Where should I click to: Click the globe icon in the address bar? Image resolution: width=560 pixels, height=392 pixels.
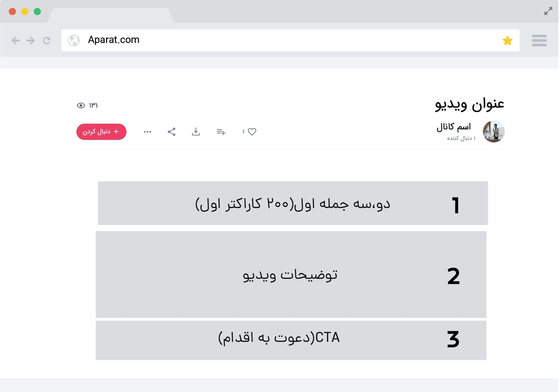[74, 41]
